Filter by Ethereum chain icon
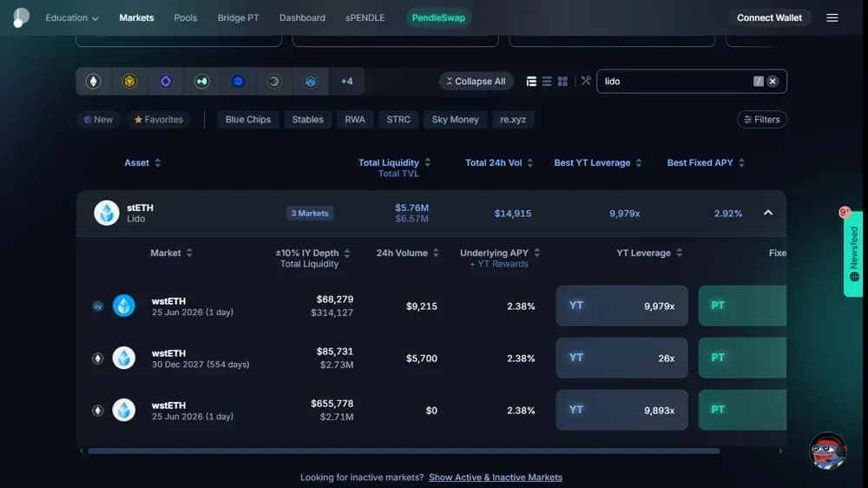This screenshot has width=868, height=488. coord(94,82)
